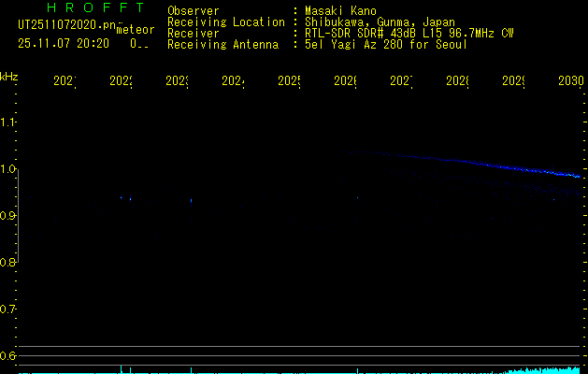Click the green HROFFT title text
588x374 pixels.
tap(96, 7)
